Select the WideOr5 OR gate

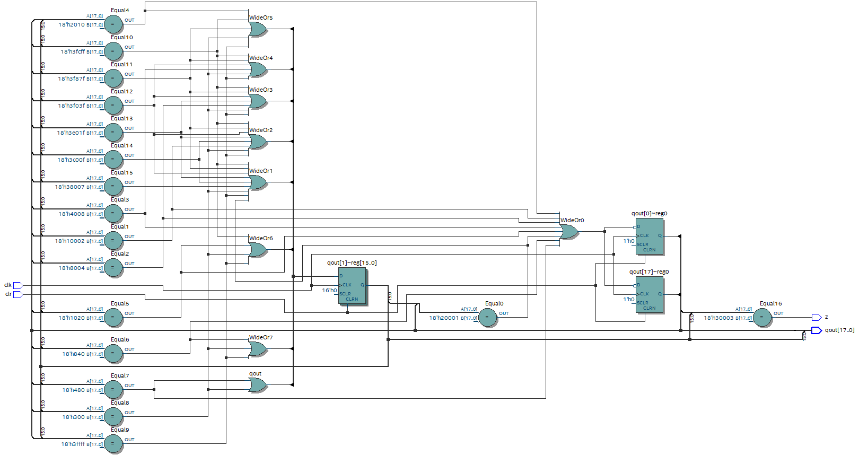point(258,29)
